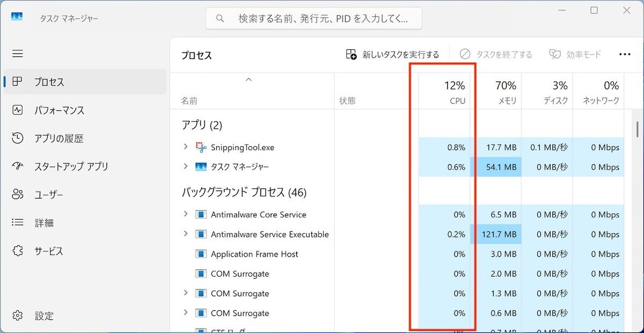Click the 3.0 MB memory cell

(x=495, y=254)
